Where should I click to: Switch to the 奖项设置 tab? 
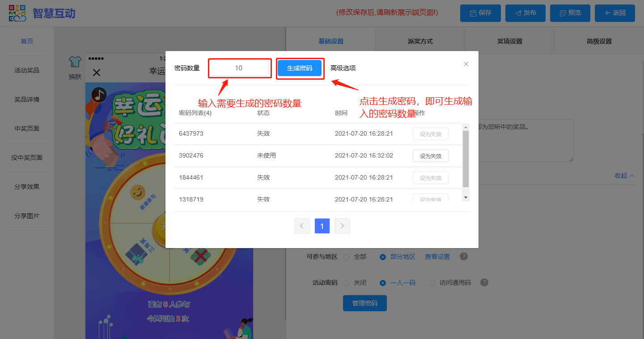click(x=509, y=41)
